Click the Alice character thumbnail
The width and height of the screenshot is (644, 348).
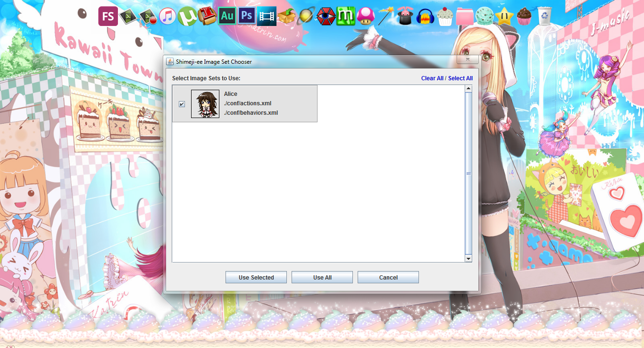click(x=206, y=103)
